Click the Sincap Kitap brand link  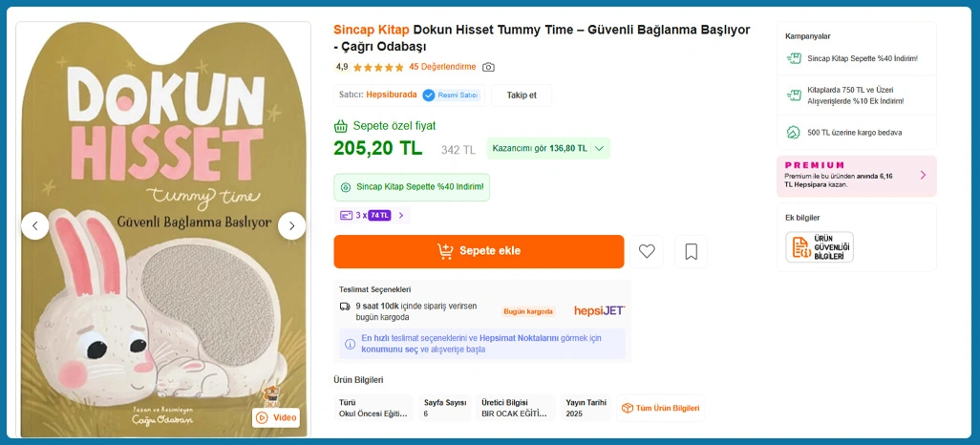[372, 29]
